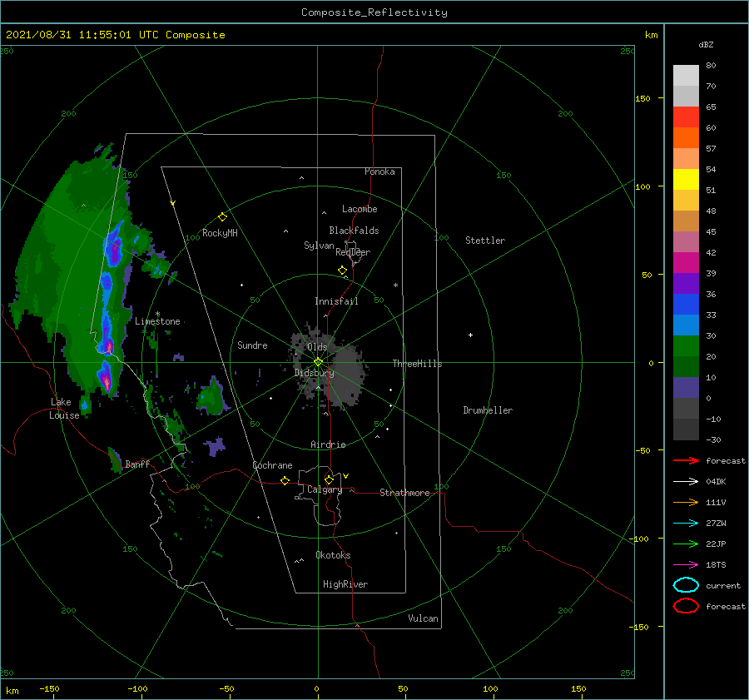749x700 pixels.
Task: Click the yellow diamond marker near RockyMH
Action: 222,217
